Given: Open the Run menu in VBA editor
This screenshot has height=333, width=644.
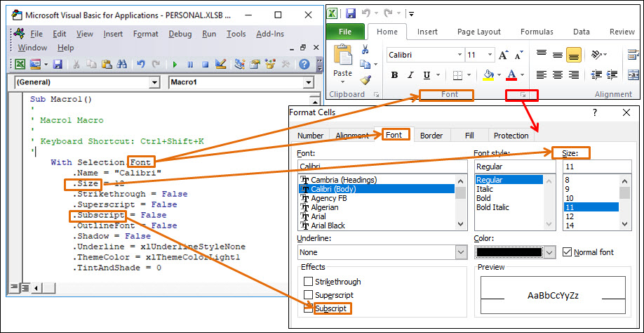Looking at the screenshot, I should 209,34.
